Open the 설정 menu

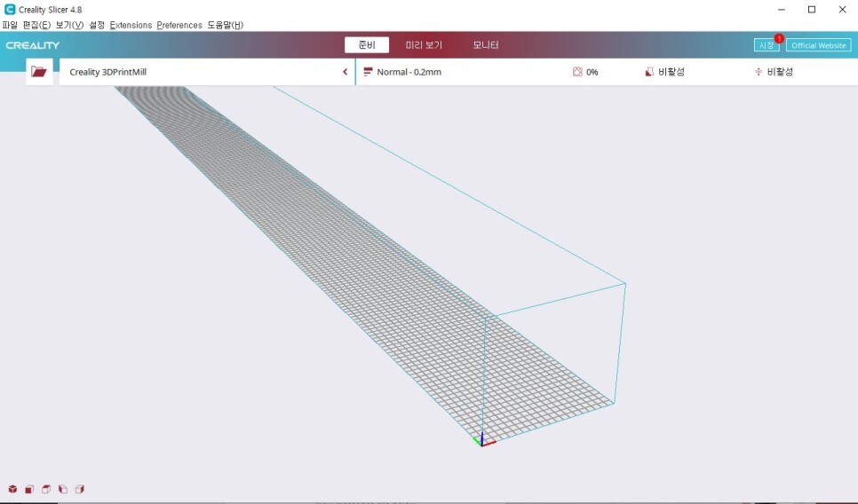coord(97,25)
